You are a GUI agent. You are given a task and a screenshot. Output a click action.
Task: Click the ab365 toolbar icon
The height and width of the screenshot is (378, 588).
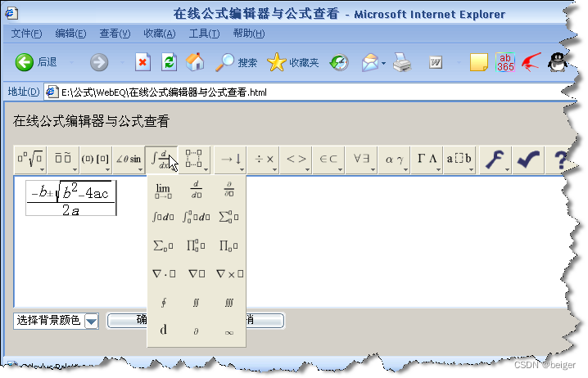(505, 62)
